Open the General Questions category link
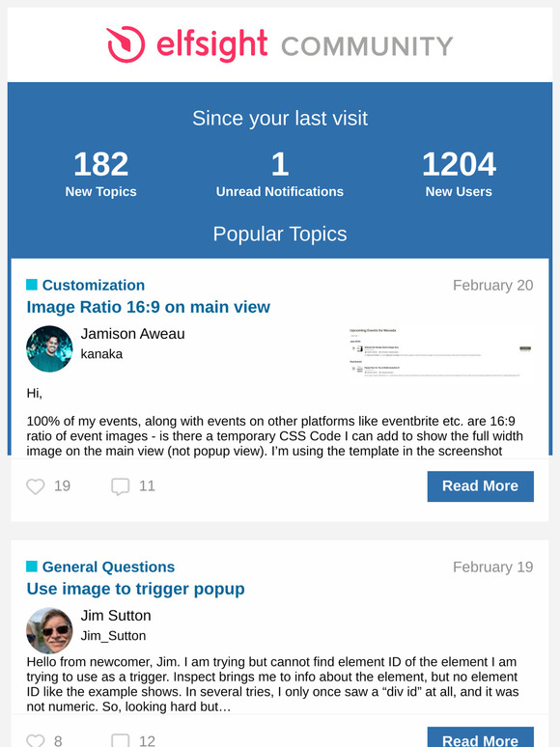 pos(108,567)
